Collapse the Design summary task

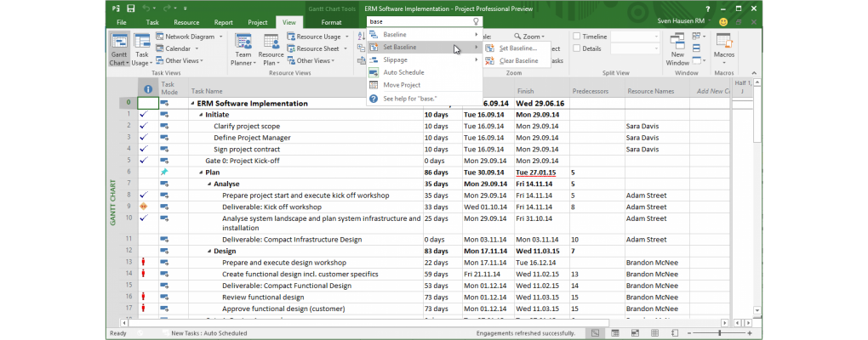coord(210,251)
